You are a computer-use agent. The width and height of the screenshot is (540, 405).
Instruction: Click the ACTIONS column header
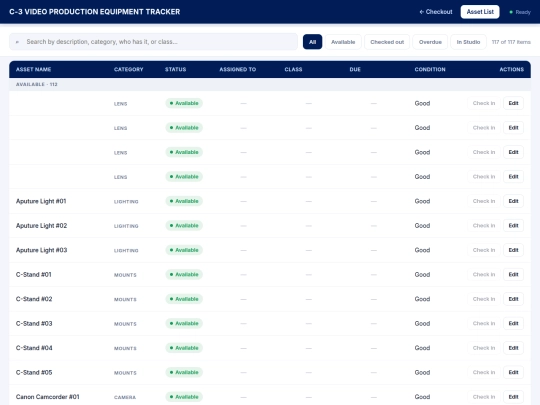coord(511,69)
